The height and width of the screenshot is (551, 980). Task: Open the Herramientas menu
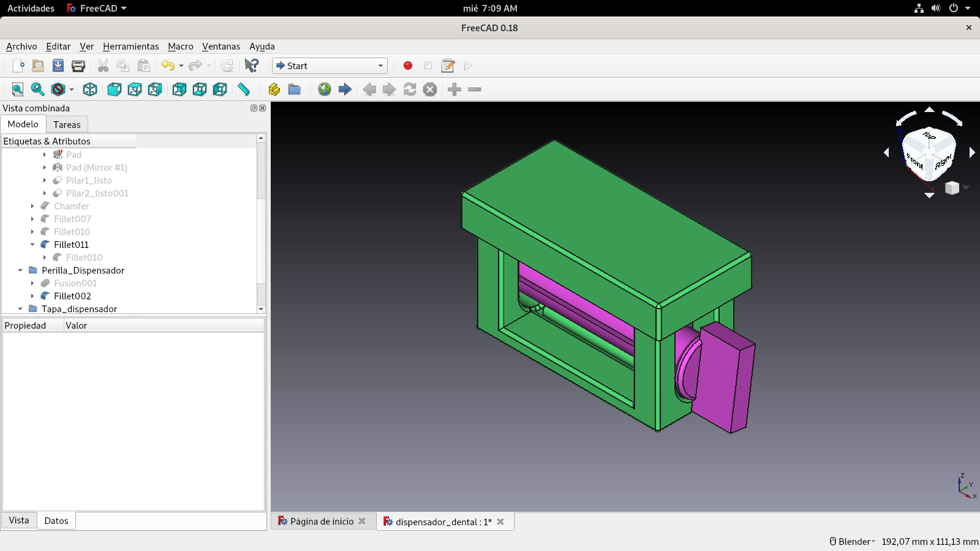point(130,47)
